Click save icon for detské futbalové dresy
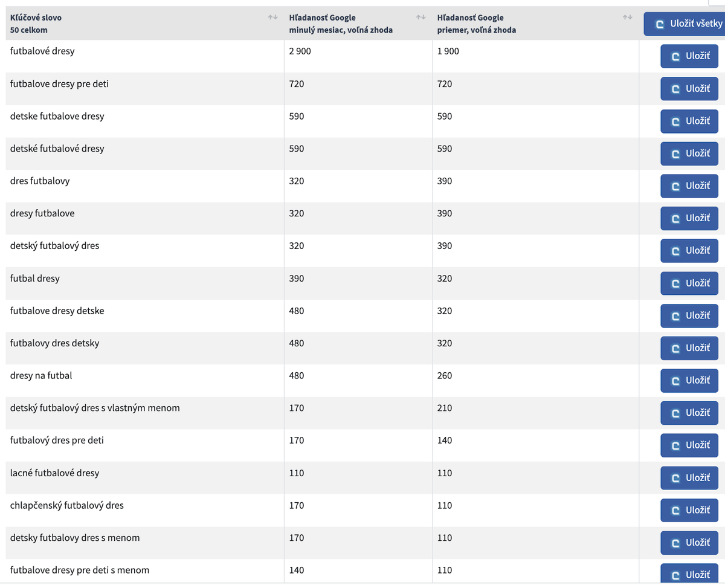The width and height of the screenshot is (725, 588). (x=676, y=153)
